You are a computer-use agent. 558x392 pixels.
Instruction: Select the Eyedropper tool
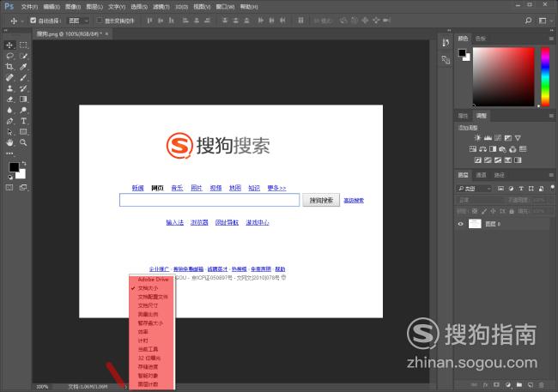[23, 67]
